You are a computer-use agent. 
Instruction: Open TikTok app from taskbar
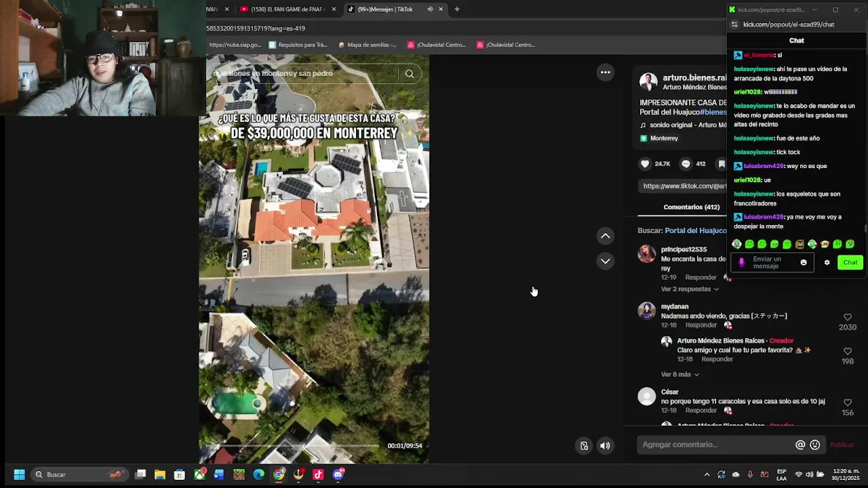[x=318, y=474]
